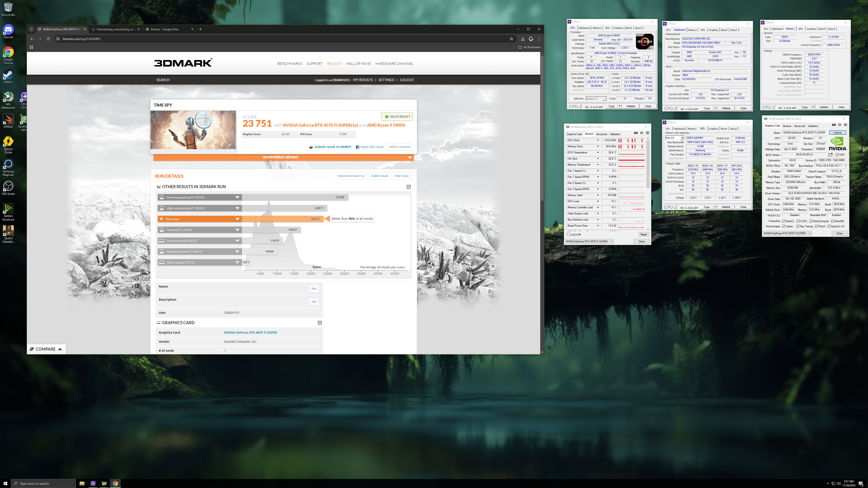Expand the Premium gaming PC (2023) row

200,197
